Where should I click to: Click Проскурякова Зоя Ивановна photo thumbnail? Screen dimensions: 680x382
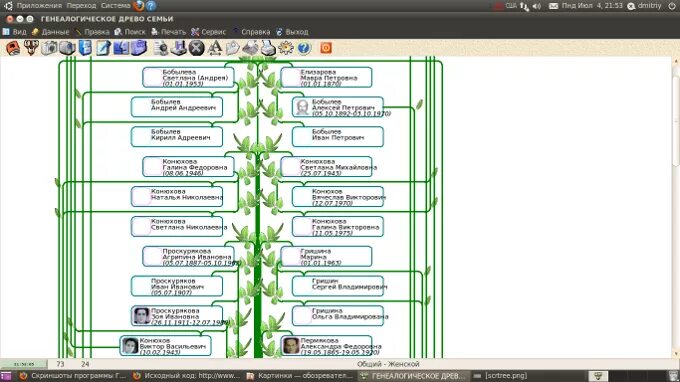(x=141, y=316)
